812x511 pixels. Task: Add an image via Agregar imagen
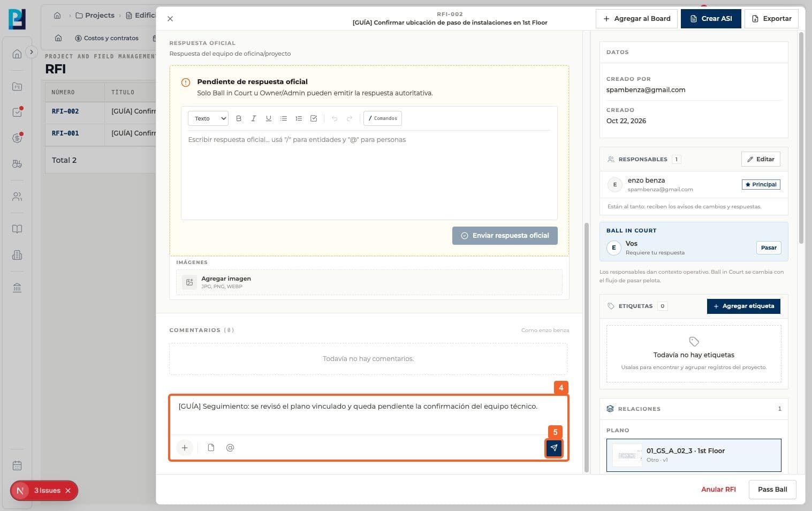tap(369, 282)
